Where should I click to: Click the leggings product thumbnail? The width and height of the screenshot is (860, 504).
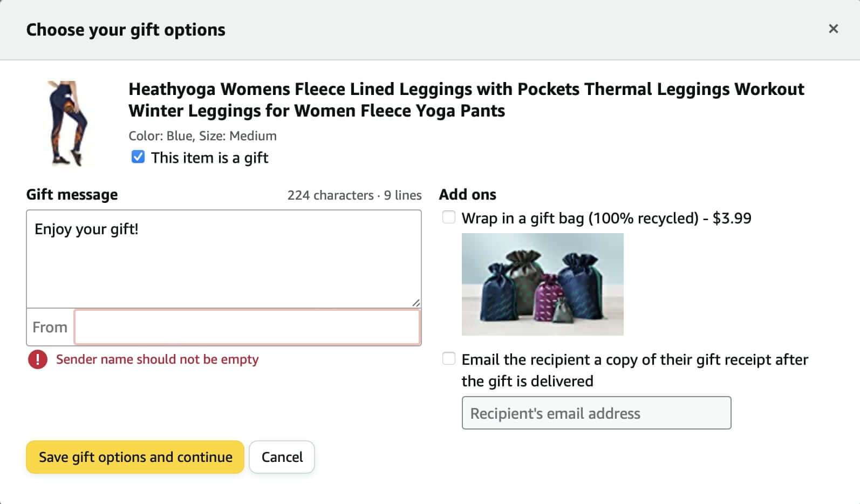pyautogui.click(x=67, y=124)
